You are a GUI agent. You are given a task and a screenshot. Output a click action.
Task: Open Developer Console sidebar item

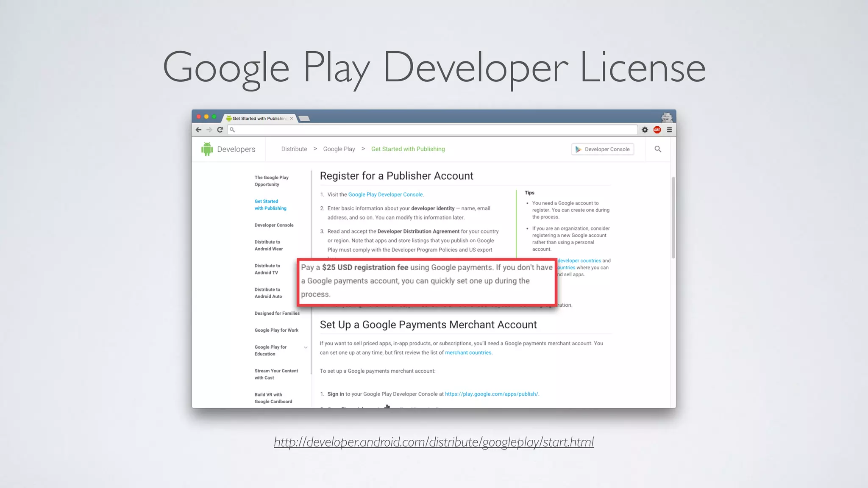pyautogui.click(x=274, y=225)
